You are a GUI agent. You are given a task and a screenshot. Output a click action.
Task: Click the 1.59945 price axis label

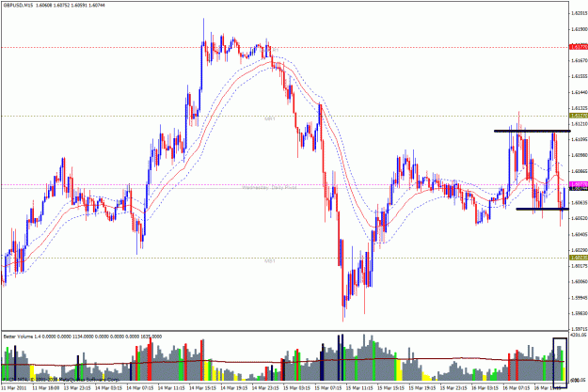coord(579,298)
